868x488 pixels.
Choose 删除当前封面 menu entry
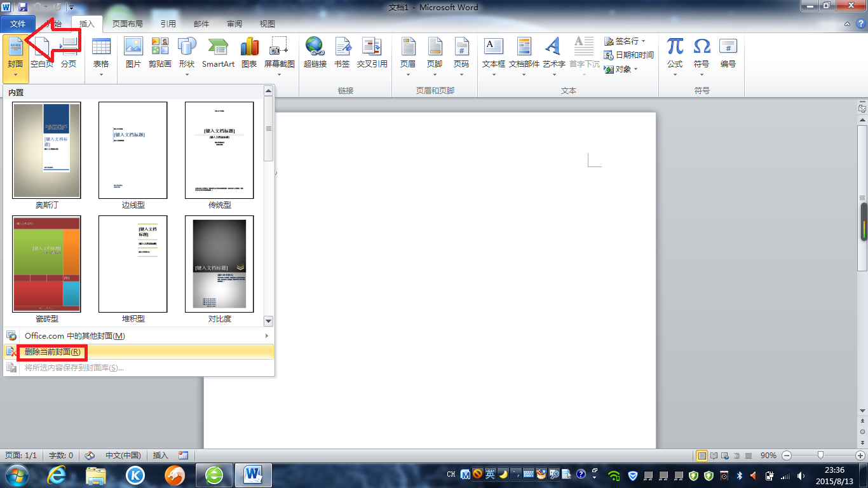(52, 352)
